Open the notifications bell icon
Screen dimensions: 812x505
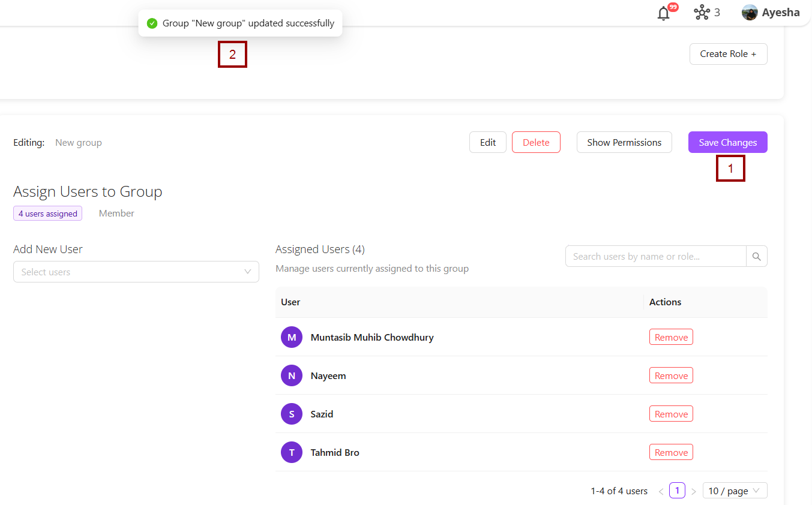[x=664, y=13]
